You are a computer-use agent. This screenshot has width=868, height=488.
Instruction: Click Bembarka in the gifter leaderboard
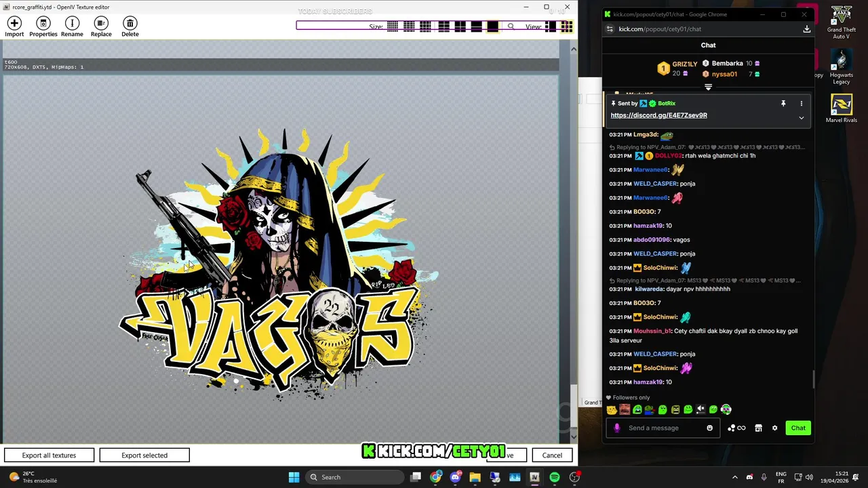point(727,64)
